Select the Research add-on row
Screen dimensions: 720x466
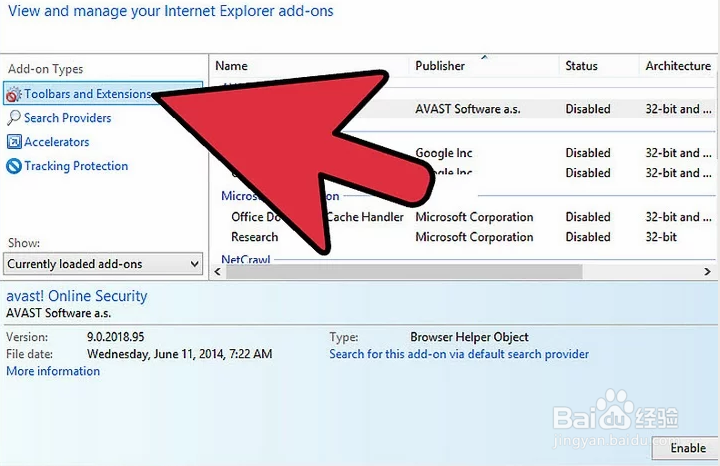[x=464, y=237]
